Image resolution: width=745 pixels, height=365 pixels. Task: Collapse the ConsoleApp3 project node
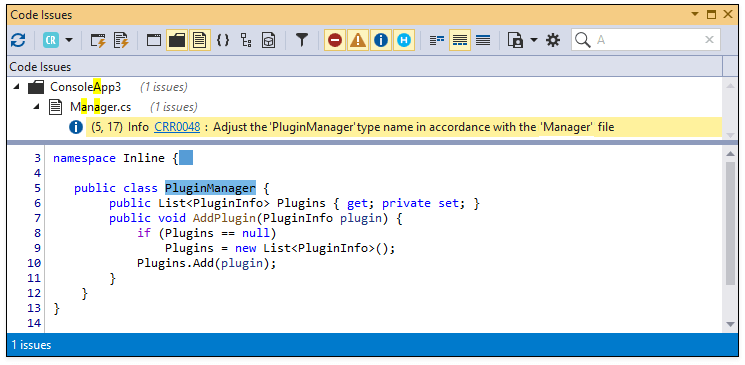point(17,87)
